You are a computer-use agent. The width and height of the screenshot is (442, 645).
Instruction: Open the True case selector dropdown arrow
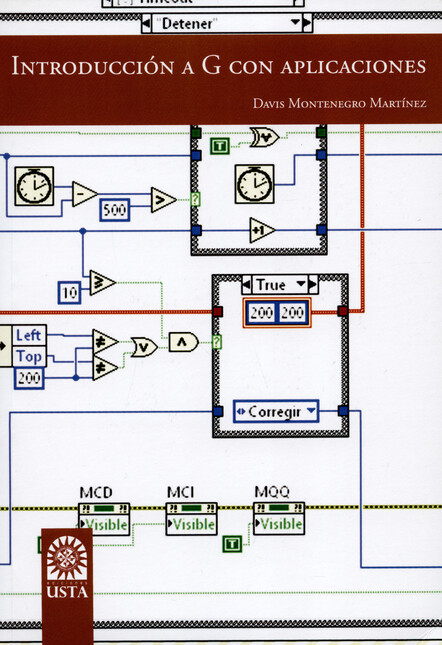301,284
